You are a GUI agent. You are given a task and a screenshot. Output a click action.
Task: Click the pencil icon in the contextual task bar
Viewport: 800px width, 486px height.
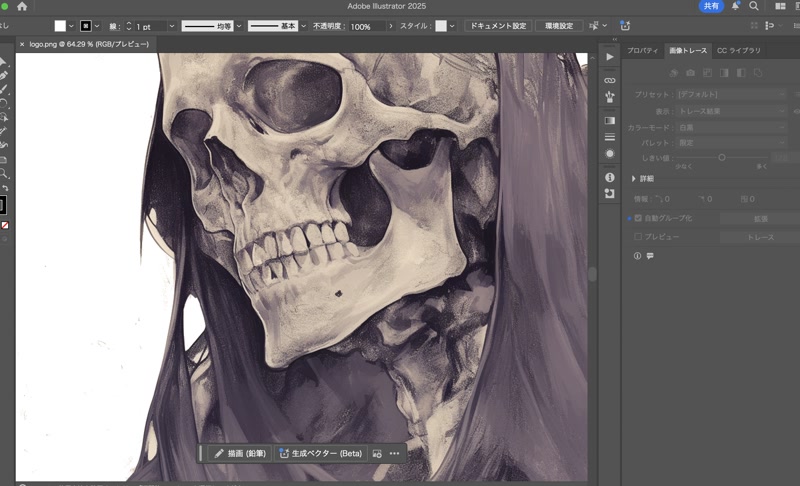[219, 453]
